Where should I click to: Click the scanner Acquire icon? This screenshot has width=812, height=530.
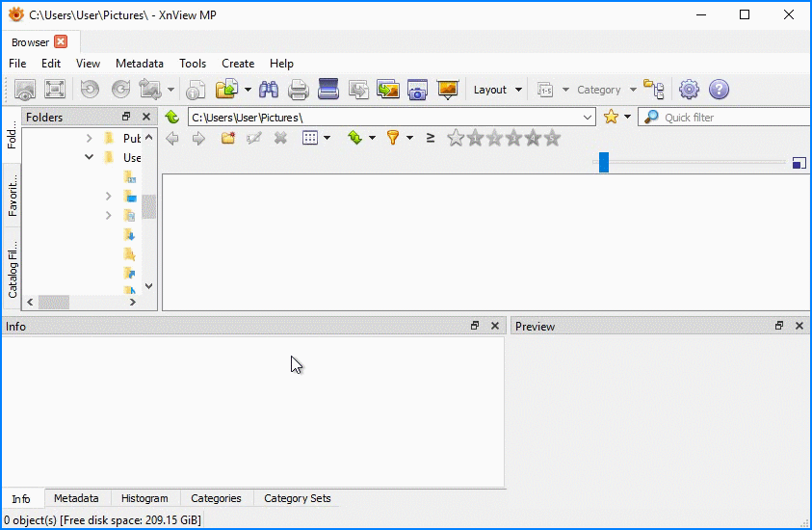point(328,89)
